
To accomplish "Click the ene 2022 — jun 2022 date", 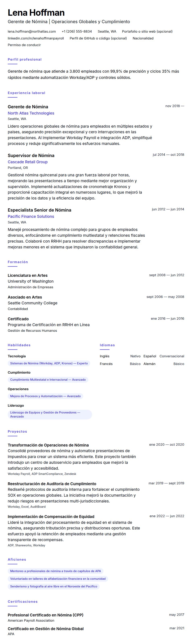I will coord(167,516).
